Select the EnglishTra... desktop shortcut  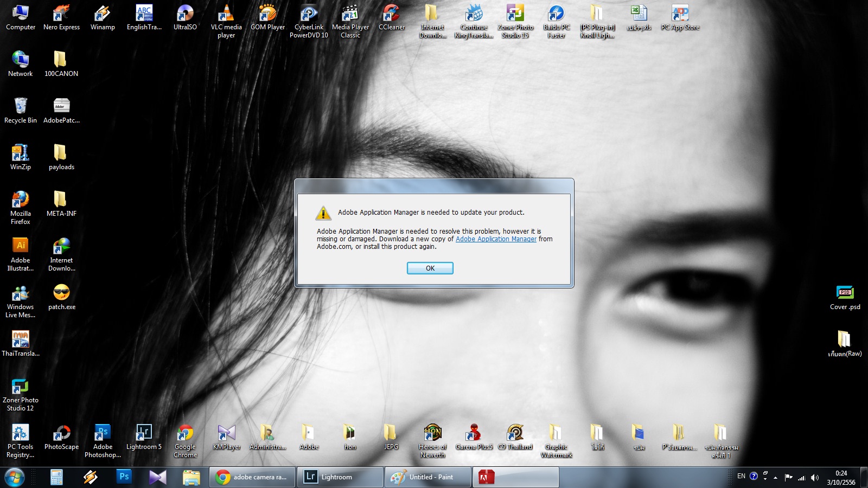(x=144, y=17)
